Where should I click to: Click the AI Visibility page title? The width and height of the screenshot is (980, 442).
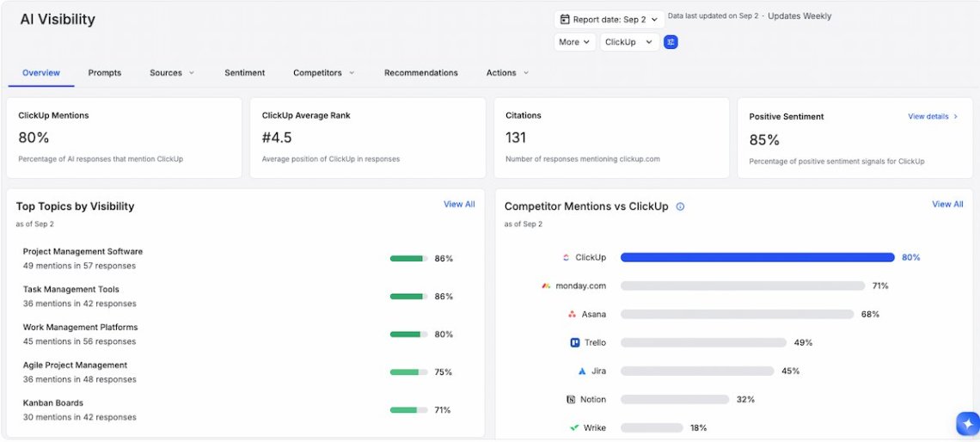click(x=58, y=20)
